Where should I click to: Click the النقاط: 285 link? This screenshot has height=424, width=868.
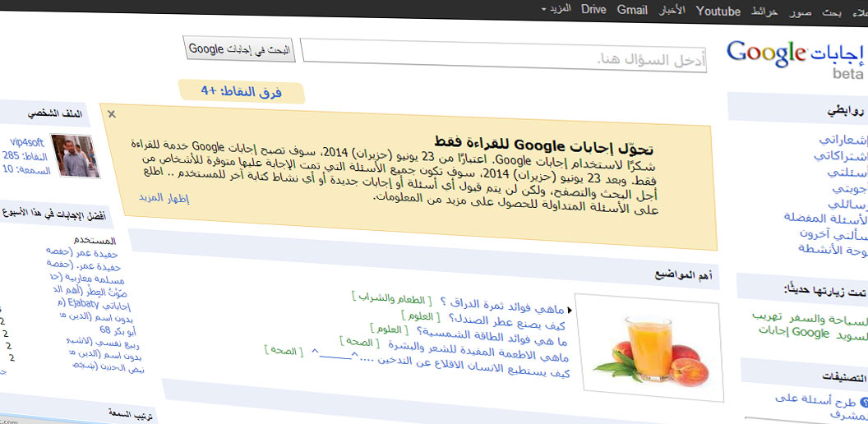[25, 157]
